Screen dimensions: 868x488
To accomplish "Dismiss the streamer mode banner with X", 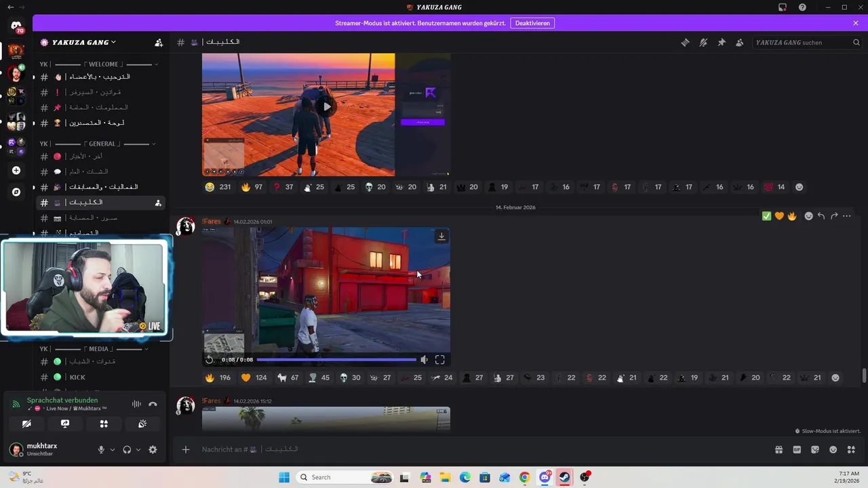I will [856, 23].
